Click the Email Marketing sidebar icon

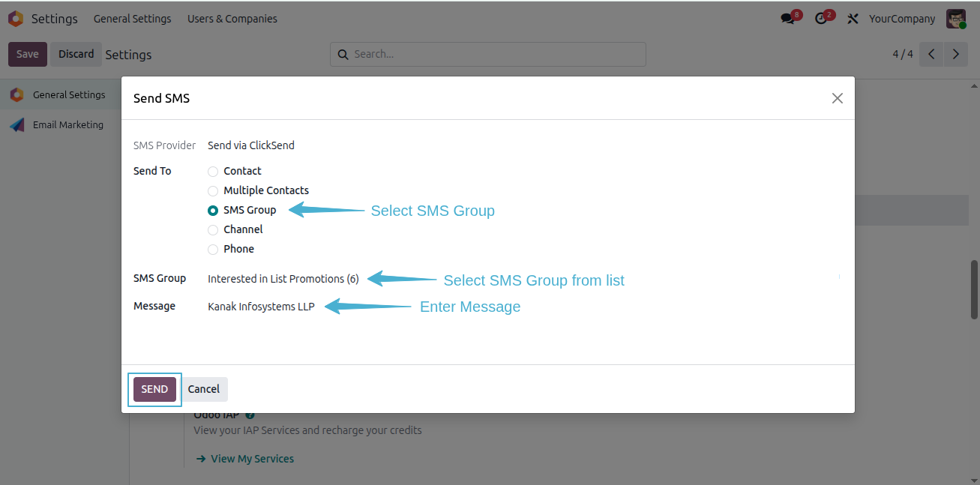(x=16, y=125)
